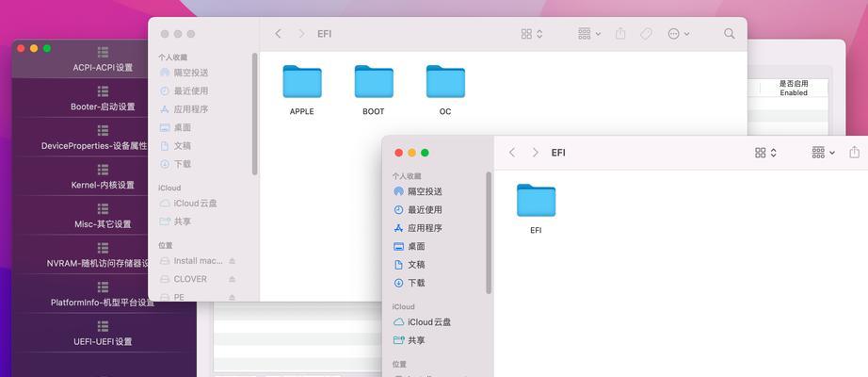Minimize the front Finder window
Screen dimensions: 868x377
411,153
